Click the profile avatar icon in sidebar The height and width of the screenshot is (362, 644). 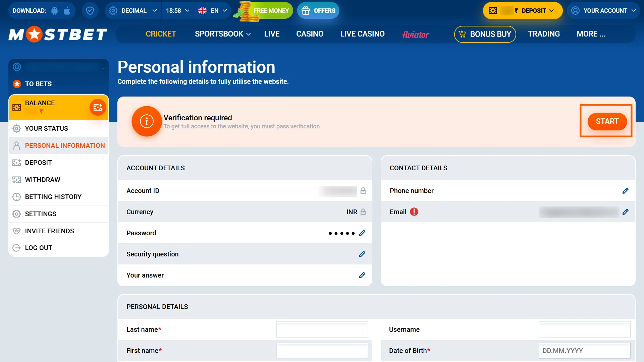[17, 67]
